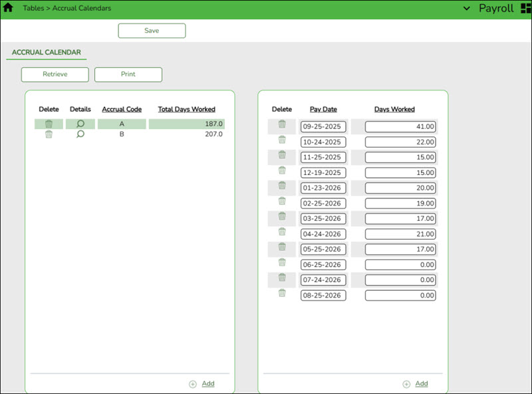Delete accrual code B using its trash icon
The image size is (532, 394).
49,134
